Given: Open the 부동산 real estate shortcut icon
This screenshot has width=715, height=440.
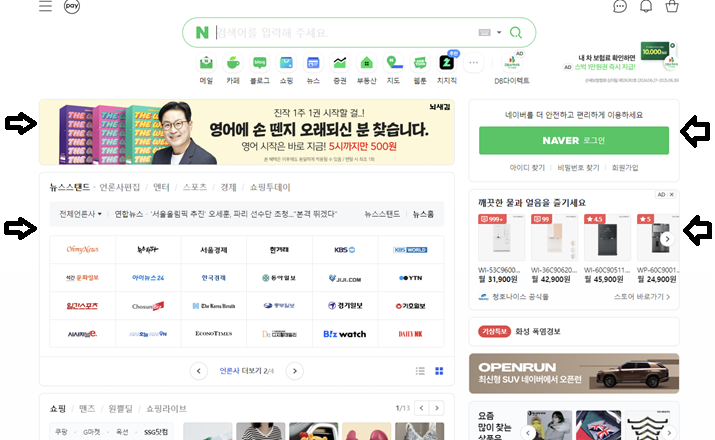Looking at the screenshot, I should click(x=367, y=63).
